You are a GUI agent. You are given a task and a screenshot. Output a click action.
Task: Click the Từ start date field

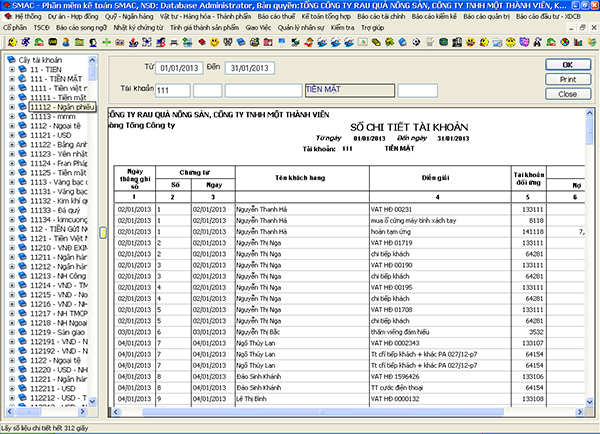179,68
